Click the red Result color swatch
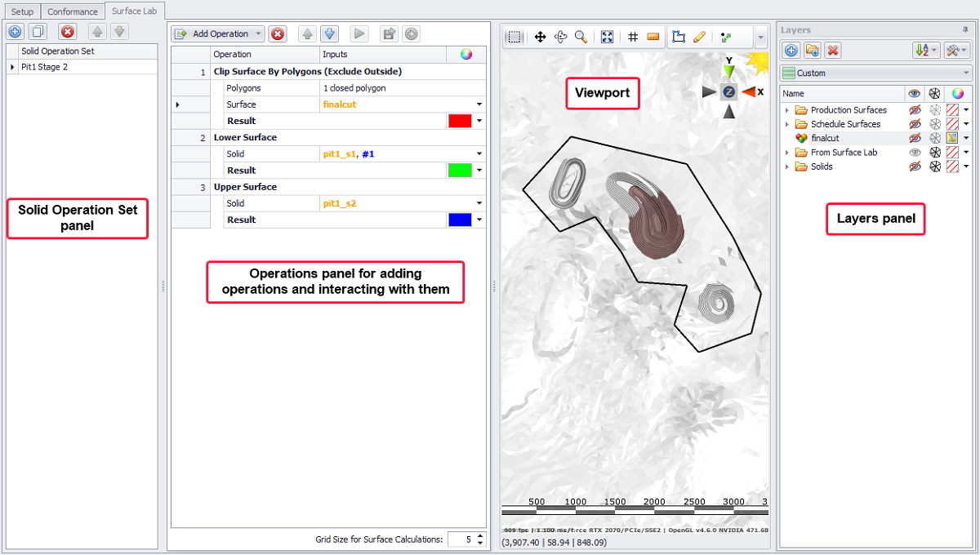This screenshot has width=980, height=555. click(x=460, y=121)
